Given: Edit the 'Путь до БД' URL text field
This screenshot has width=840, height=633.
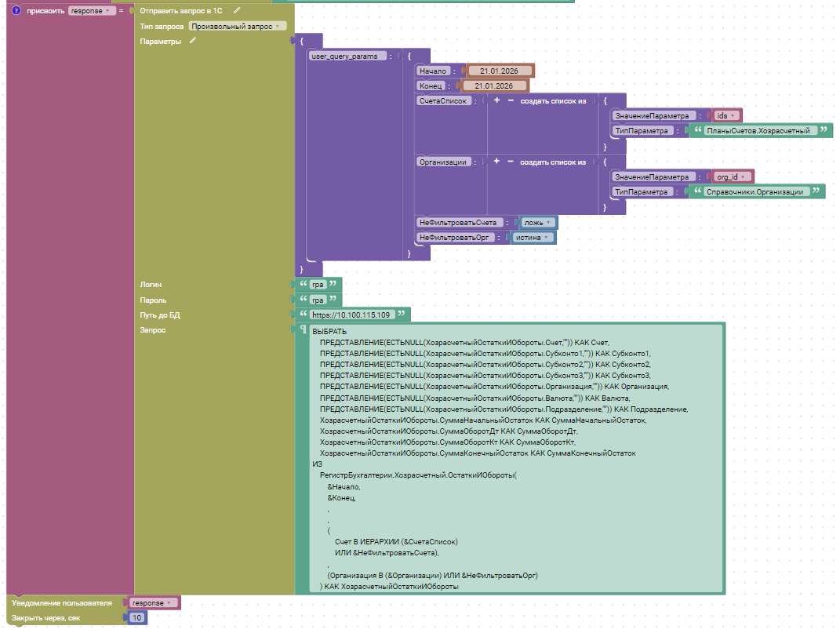Looking at the screenshot, I should pyautogui.click(x=354, y=315).
